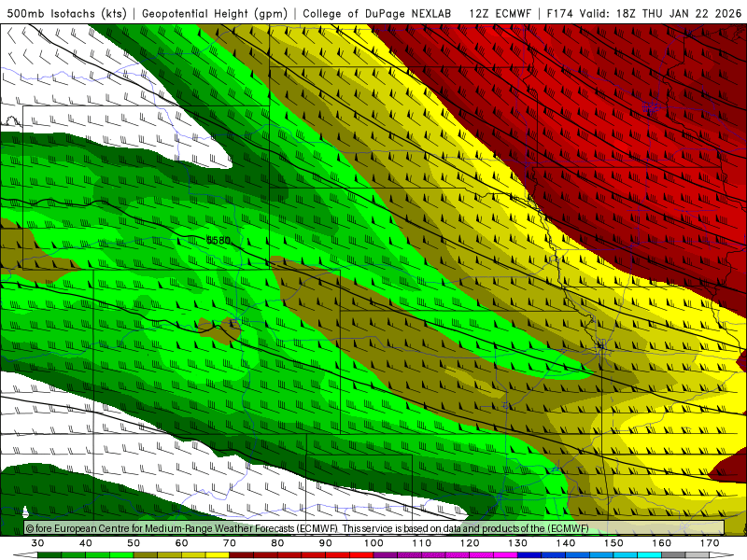This screenshot has width=747, height=560.
Task: Click the 130 value on the color scale
Action: (518, 543)
